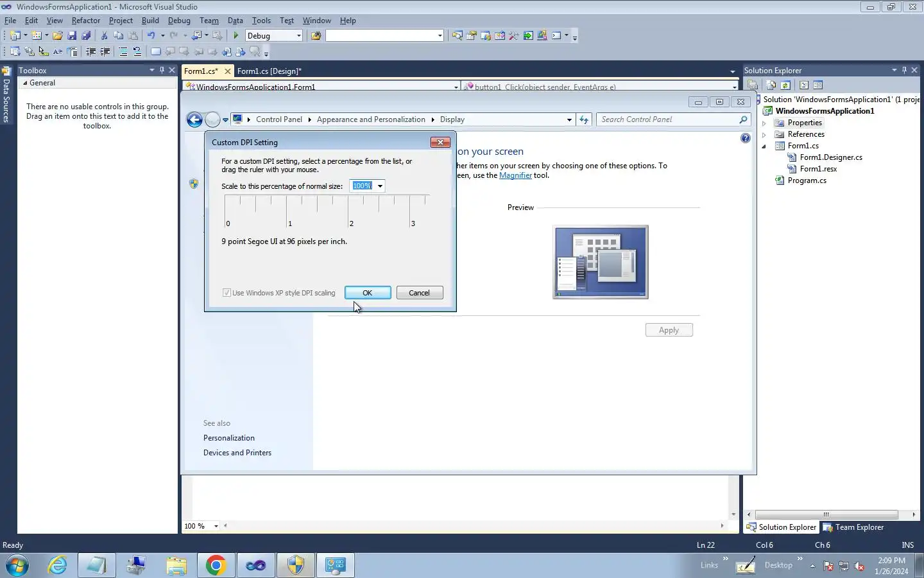
Task: Decrease line indent in the text editor toolbar
Action: [x=91, y=51]
